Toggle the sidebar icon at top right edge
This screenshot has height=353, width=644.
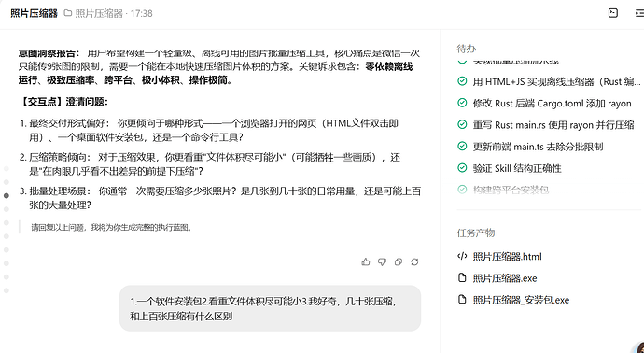pyautogui.click(x=639, y=13)
